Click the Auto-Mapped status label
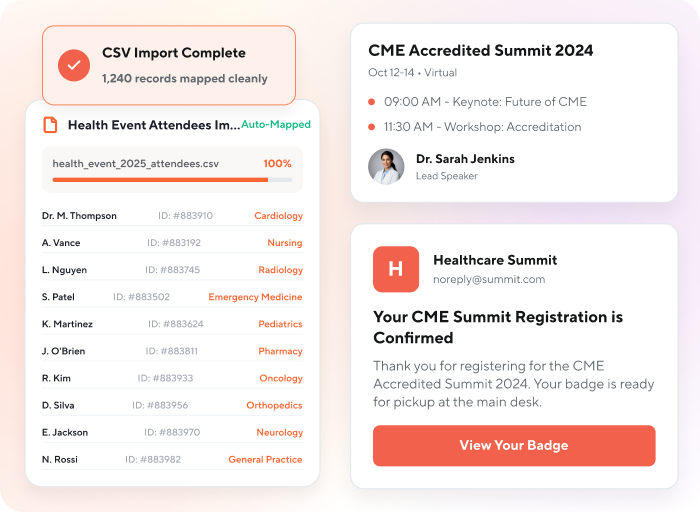The height and width of the screenshot is (512, 700). (276, 125)
